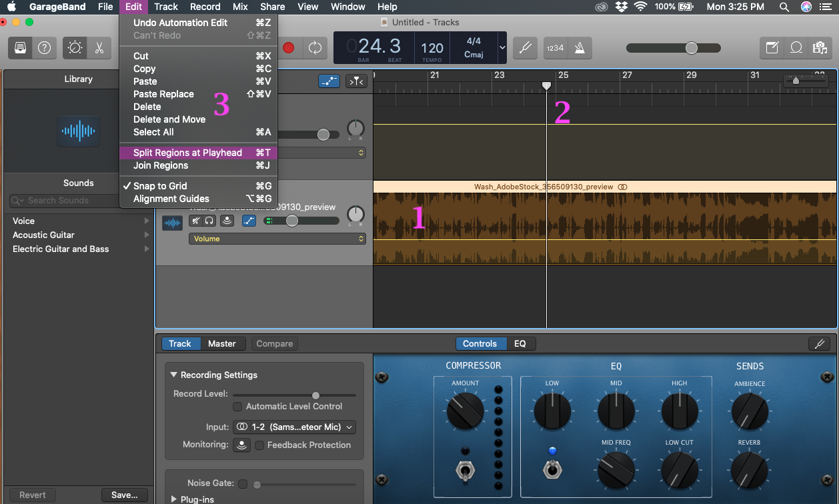839x504 pixels.
Task: Open the LCD display mode dropdown arrow
Action: 502,48
